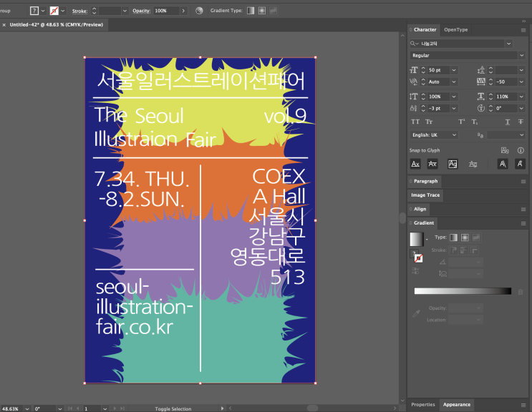
Task: Toggle glyph bounds snap (Ag) icon
Action: pyautogui.click(x=453, y=164)
